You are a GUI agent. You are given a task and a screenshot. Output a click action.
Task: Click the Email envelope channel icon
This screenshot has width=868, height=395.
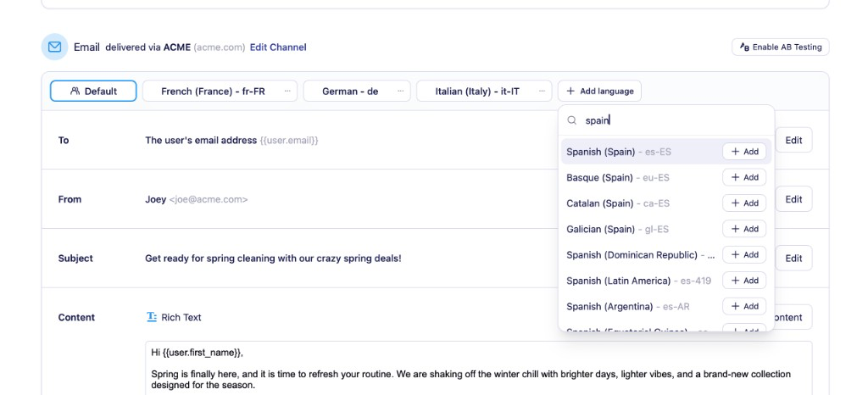[x=54, y=47]
